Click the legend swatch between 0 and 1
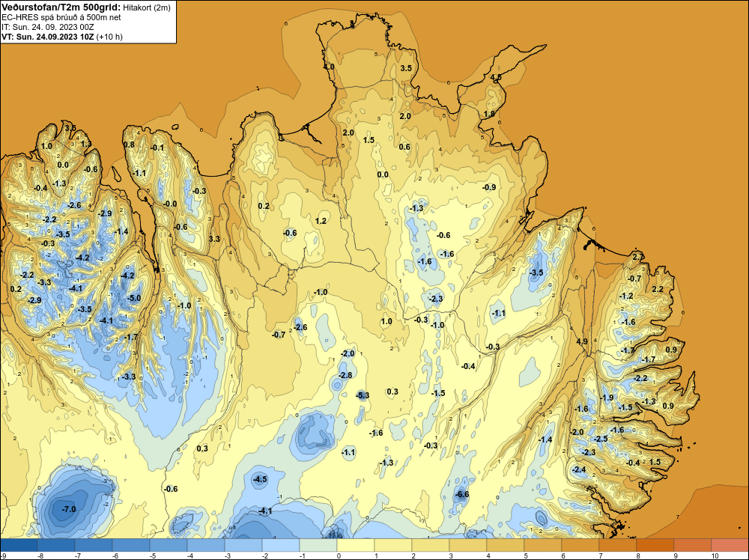The image size is (749, 560). [x=356, y=545]
